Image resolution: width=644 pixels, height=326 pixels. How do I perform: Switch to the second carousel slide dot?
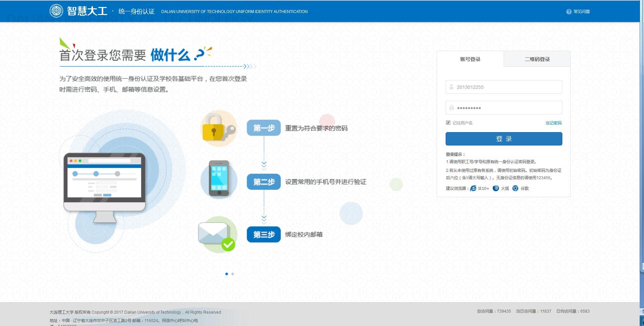tap(233, 274)
